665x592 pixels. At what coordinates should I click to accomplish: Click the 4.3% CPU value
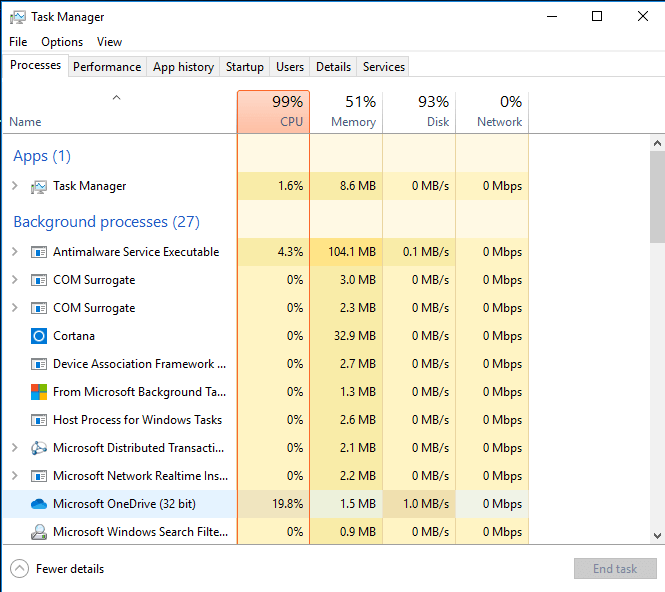(x=291, y=252)
